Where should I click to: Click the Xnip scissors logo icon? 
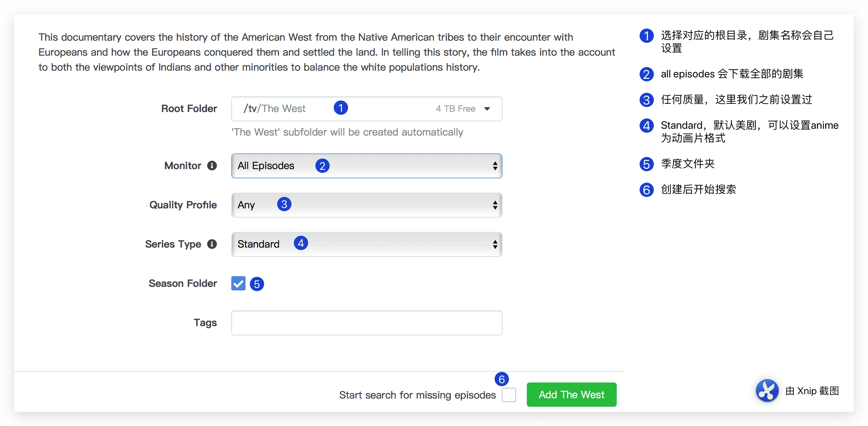click(767, 391)
